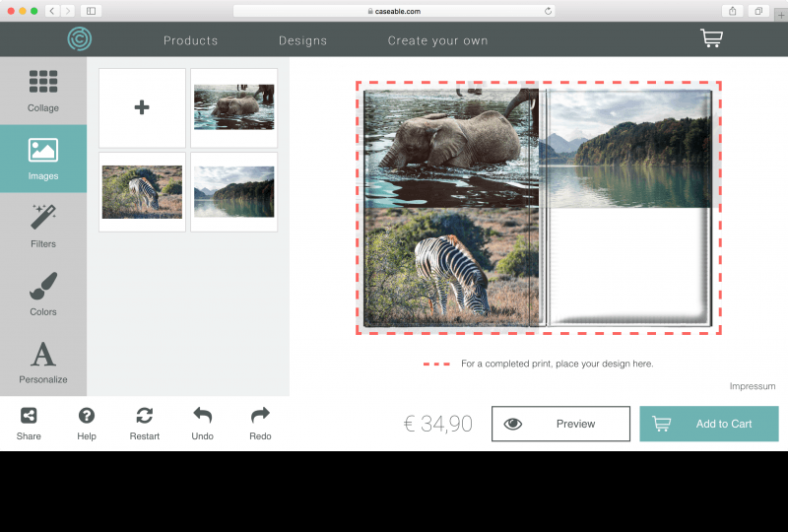788x532 pixels.
Task: Click the Preview button
Action: (560, 424)
